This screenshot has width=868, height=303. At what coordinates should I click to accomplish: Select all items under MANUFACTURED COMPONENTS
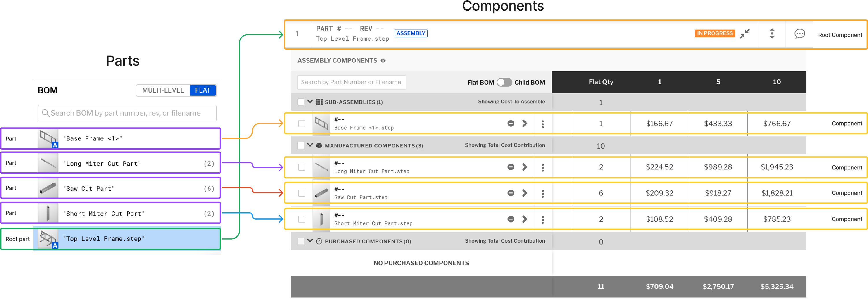click(301, 145)
